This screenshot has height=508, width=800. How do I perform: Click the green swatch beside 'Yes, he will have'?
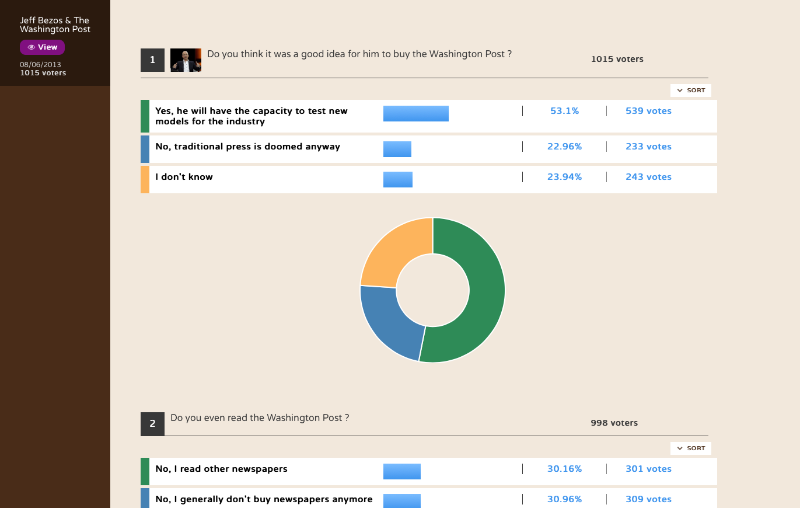coord(145,116)
